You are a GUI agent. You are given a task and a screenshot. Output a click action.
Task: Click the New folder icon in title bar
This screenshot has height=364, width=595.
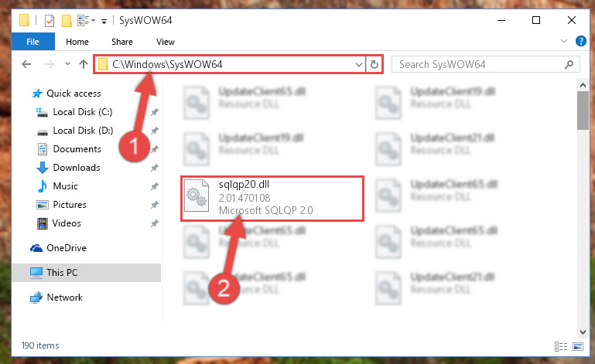[x=67, y=20]
